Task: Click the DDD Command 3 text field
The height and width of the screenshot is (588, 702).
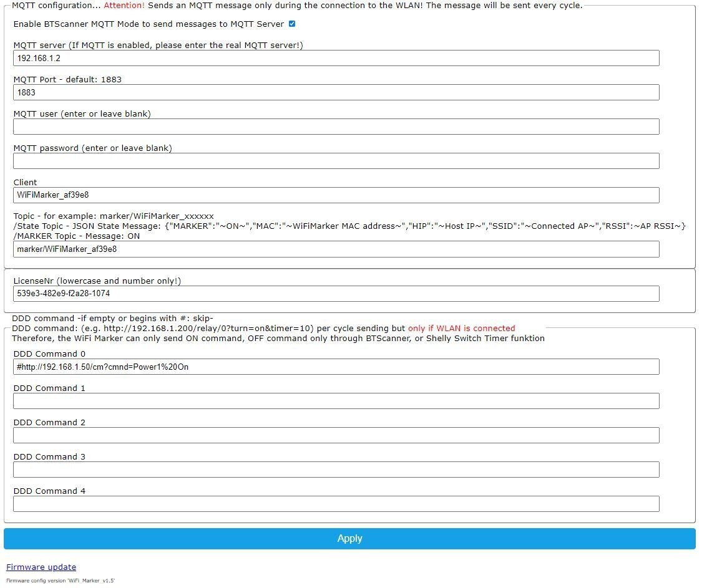Action: tap(336, 470)
